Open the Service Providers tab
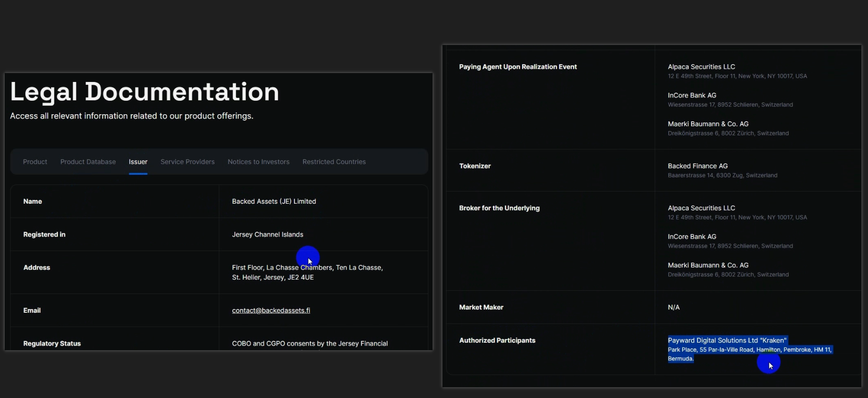 [x=187, y=162]
